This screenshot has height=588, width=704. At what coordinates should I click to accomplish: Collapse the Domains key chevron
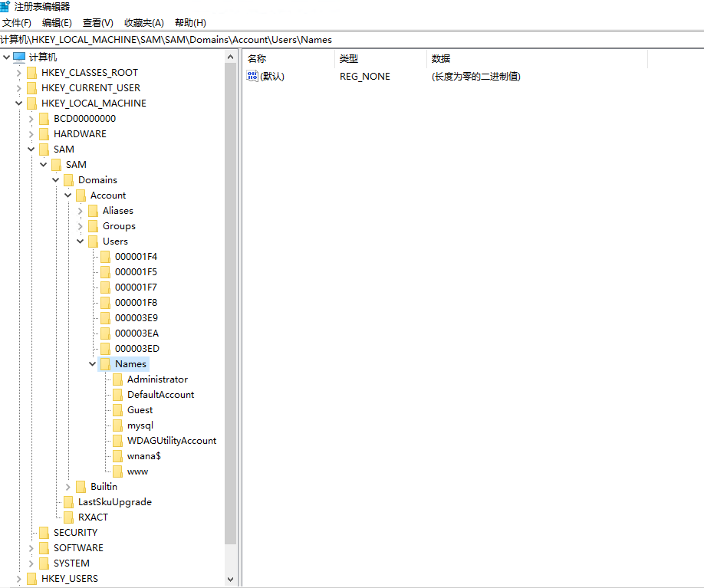pos(56,180)
